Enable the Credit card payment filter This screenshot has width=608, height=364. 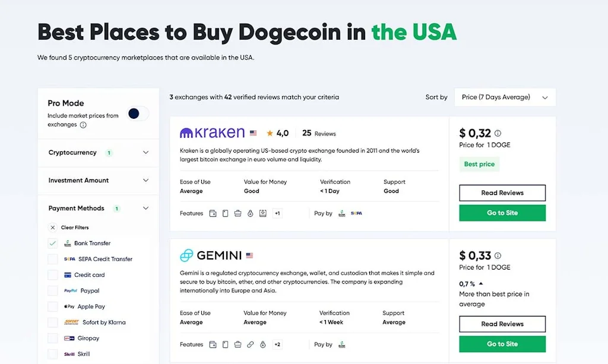click(53, 274)
